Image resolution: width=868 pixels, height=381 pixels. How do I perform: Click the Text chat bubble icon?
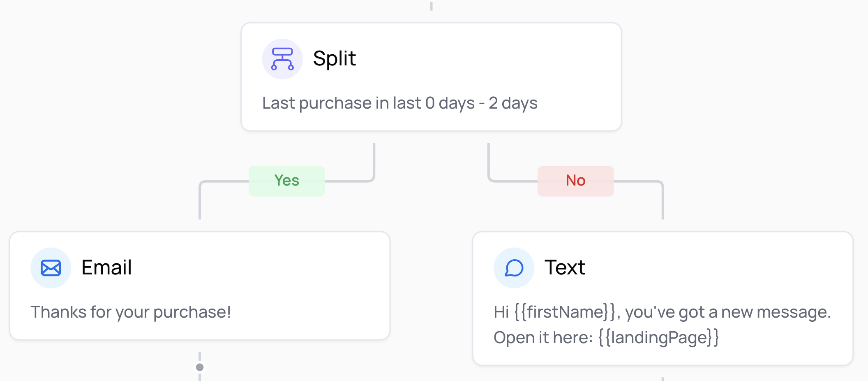point(514,268)
